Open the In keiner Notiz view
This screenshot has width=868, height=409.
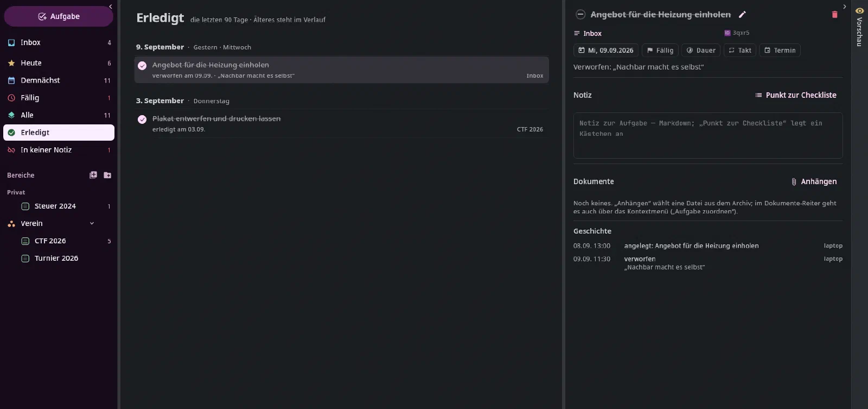click(x=59, y=150)
